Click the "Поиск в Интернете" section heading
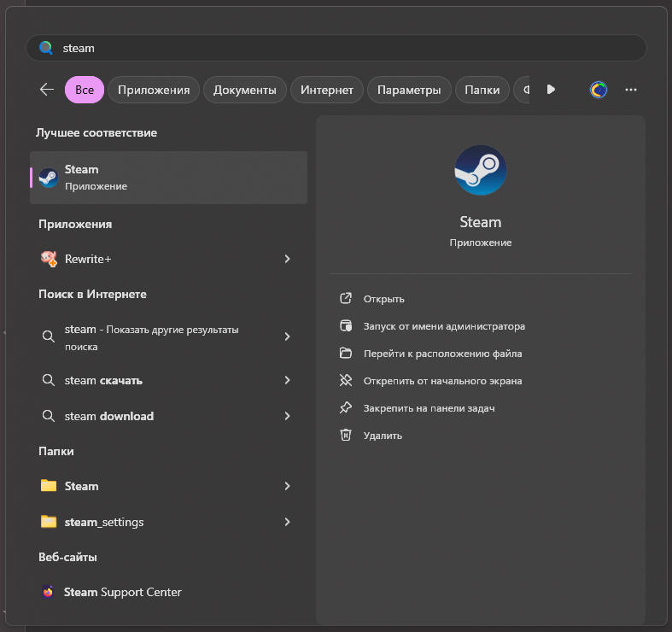This screenshot has height=632, width=672. click(x=92, y=294)
